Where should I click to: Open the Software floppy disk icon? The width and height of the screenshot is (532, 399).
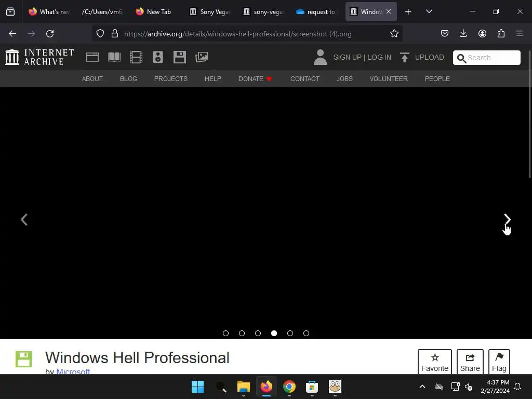(x=179, y=57)
